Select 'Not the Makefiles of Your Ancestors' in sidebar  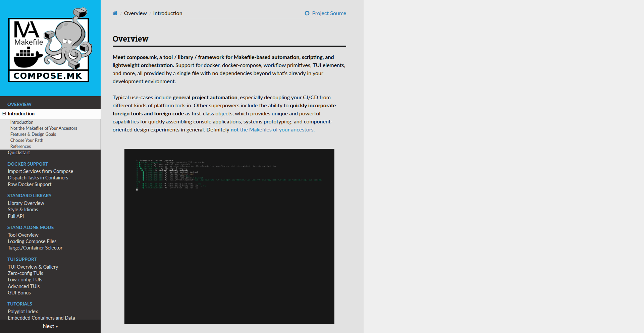44,128
